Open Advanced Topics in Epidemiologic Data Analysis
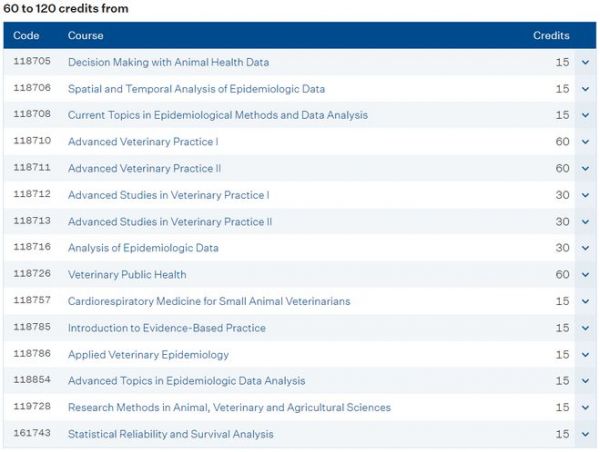Image resolution: width=600 pixels, height=452 pixels. (186, 381)
